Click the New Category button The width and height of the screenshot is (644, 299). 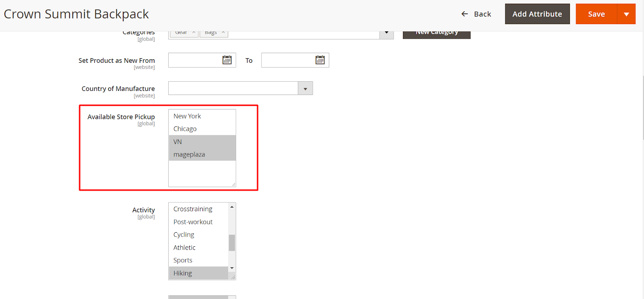point(436,34)
